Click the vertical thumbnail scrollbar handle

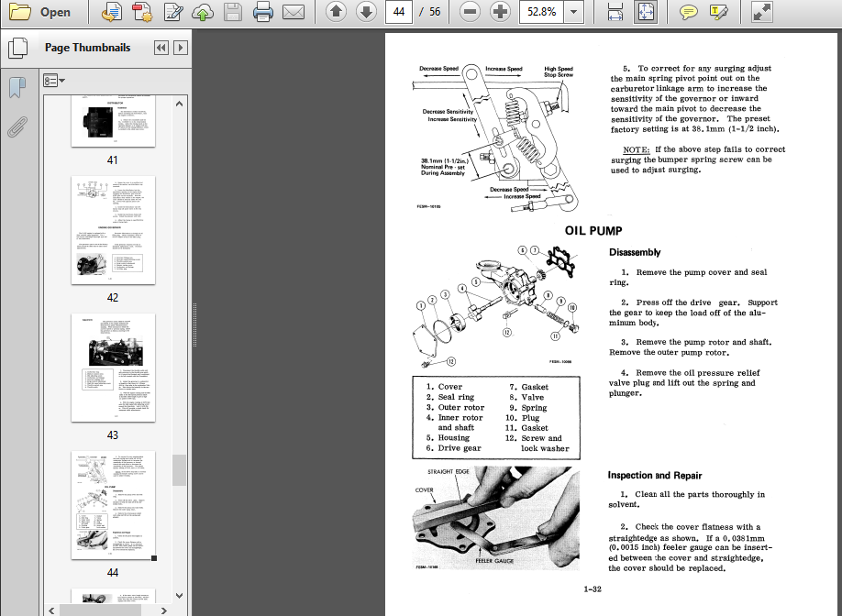[180, 470]
